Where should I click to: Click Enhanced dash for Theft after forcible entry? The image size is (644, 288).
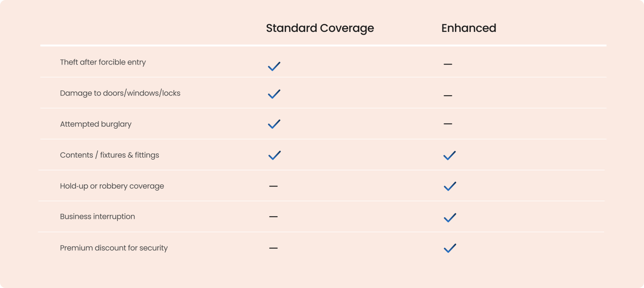[x=448, y=65]
